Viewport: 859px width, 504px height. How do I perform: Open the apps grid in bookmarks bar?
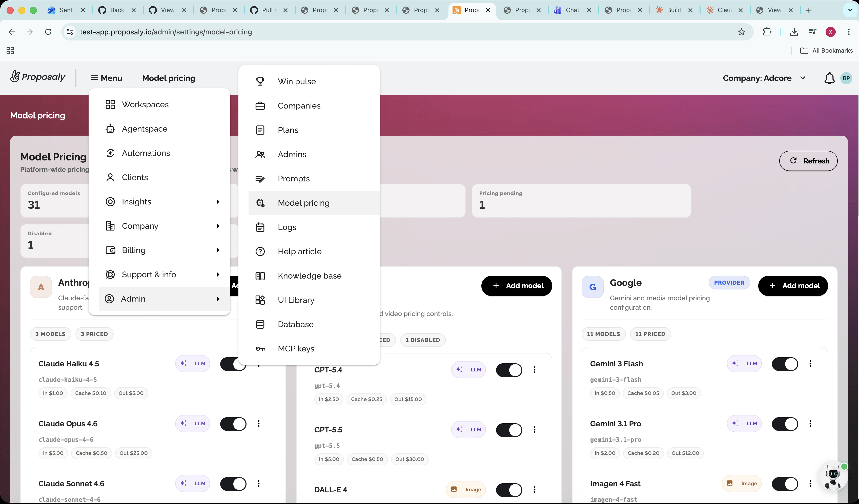[10, 51]
